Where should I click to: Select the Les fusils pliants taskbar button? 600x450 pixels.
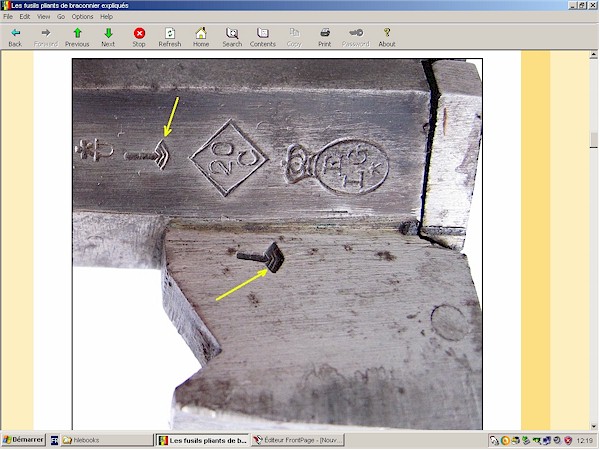click(x=203, y=440)
